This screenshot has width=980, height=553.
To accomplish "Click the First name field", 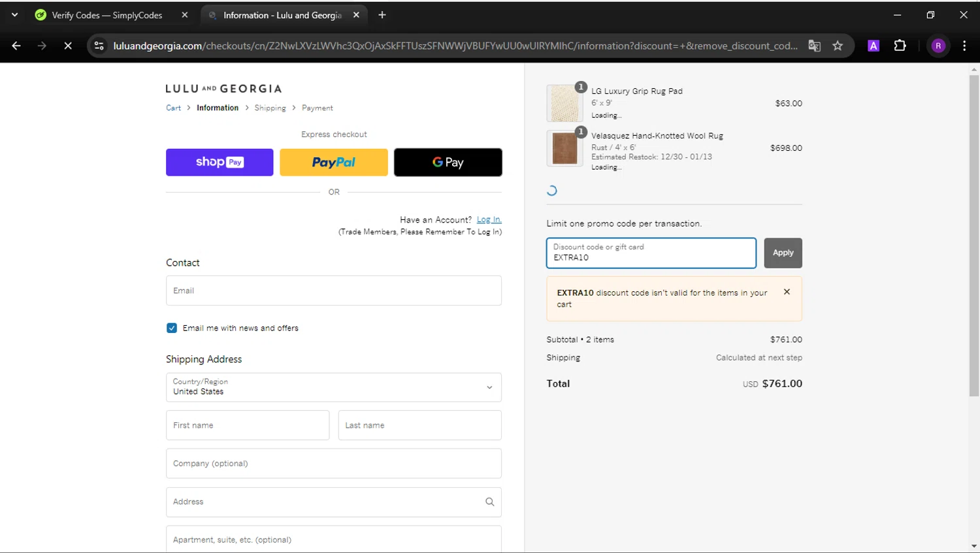I will pos(248,425).
